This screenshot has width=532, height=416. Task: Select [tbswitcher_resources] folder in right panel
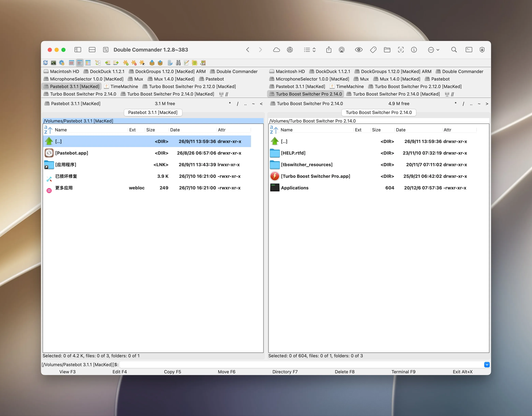pyautogui.click(x=373, y=164)
